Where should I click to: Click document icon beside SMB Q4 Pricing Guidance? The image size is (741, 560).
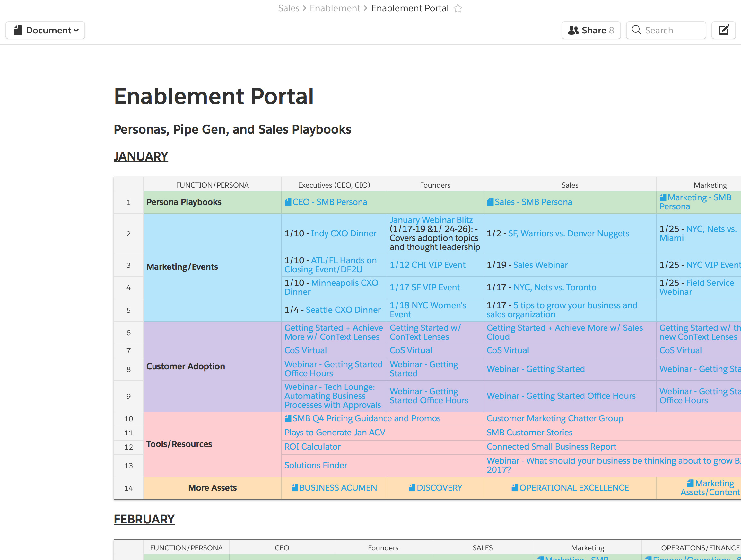[x=288, y=419]
